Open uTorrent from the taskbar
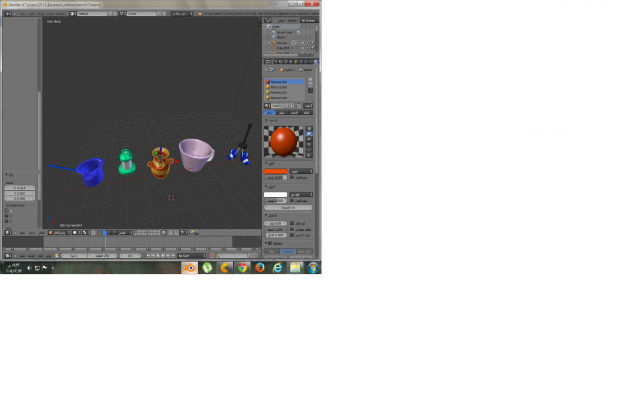 tap(207, 268)
